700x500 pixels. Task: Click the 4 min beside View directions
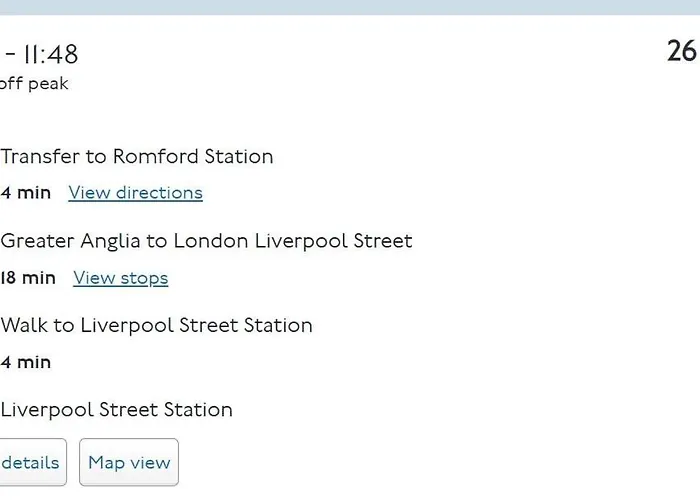(x=25, y=193)
